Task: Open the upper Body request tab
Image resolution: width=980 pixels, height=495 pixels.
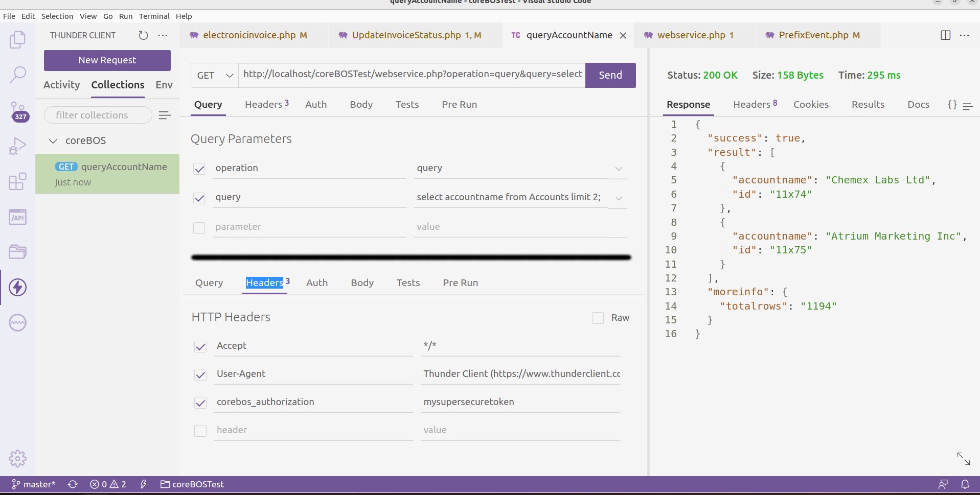Action: click(361, 104)
